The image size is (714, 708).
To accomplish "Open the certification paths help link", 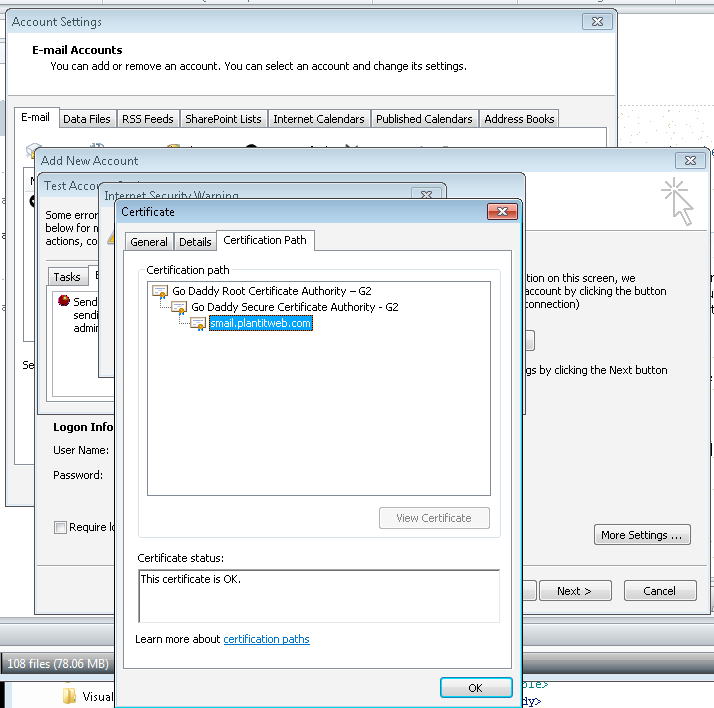I will click(266, 639).
